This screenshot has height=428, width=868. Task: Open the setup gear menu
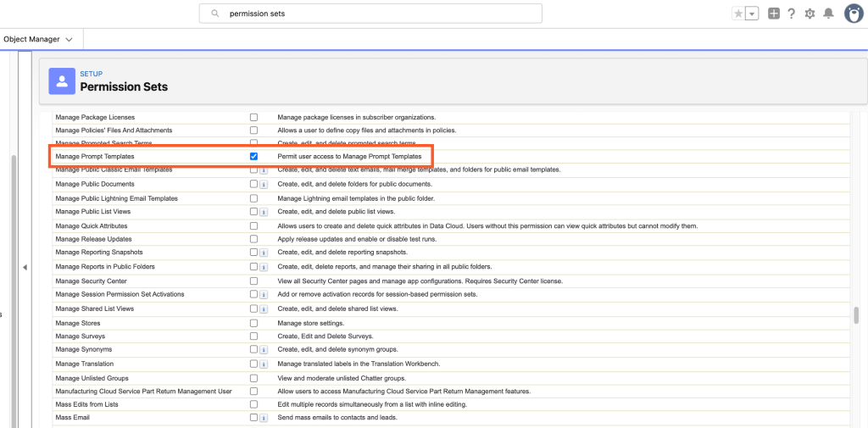coord(810,14)
